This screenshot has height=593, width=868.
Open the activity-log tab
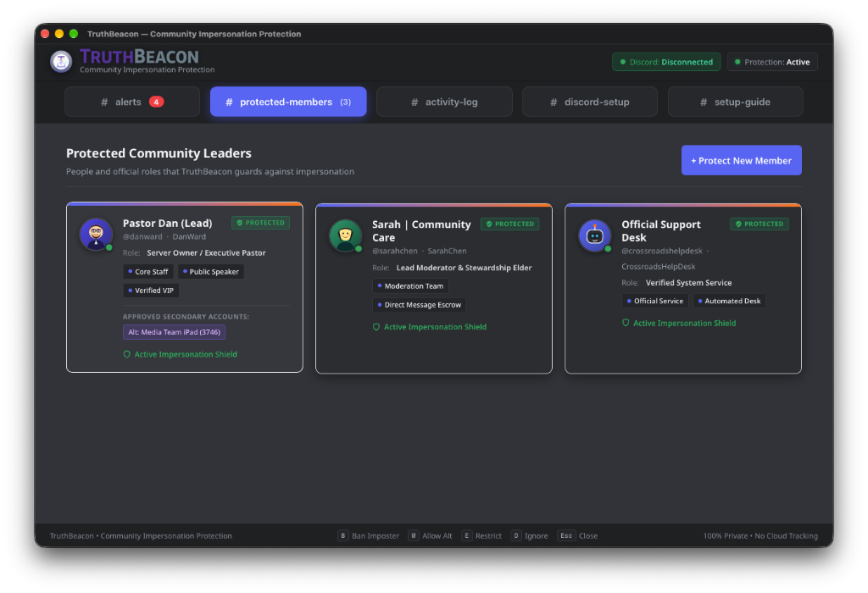click(444, 102)
